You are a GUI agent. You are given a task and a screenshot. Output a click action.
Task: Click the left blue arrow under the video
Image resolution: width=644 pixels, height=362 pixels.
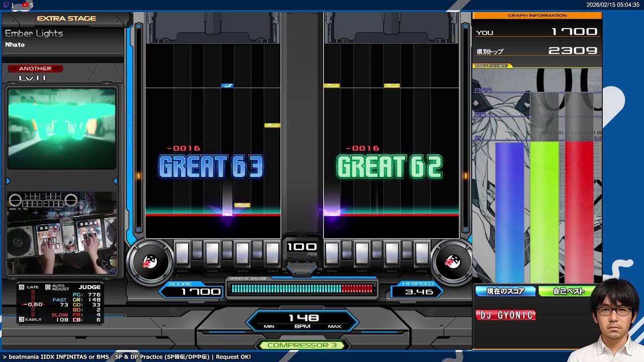pos(8,181)
